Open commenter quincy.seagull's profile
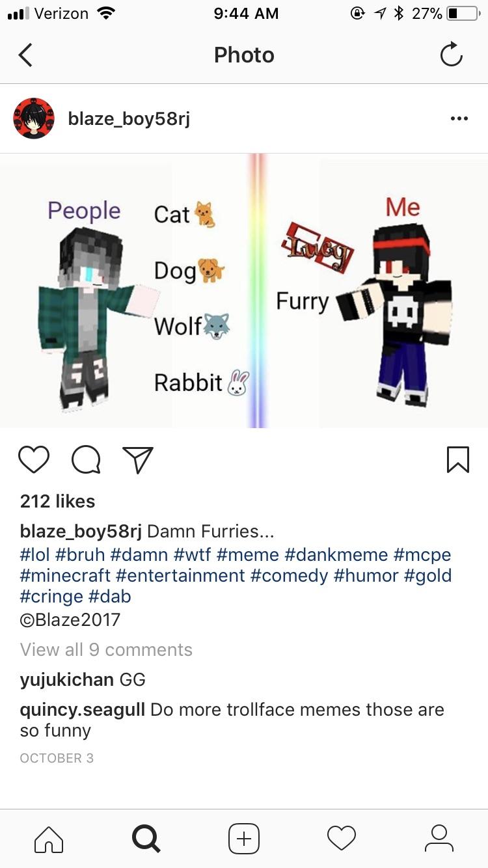 (x=83, y=710)
